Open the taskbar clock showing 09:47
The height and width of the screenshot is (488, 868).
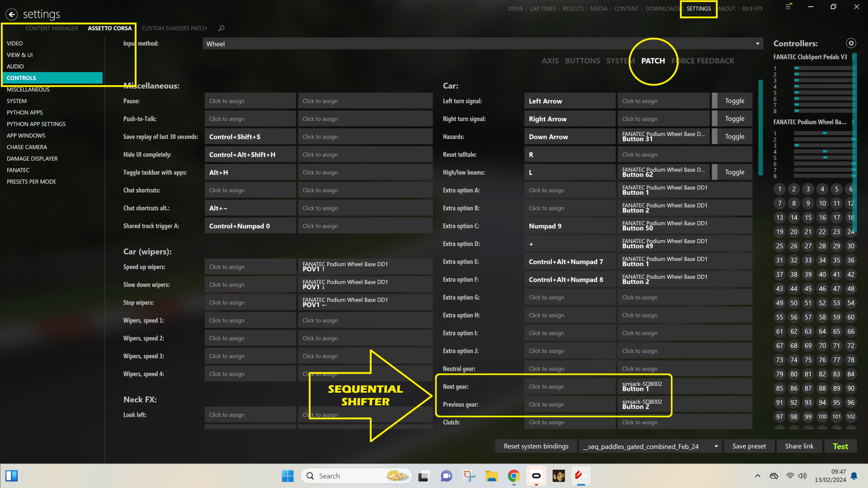click(x=830, y=476)
